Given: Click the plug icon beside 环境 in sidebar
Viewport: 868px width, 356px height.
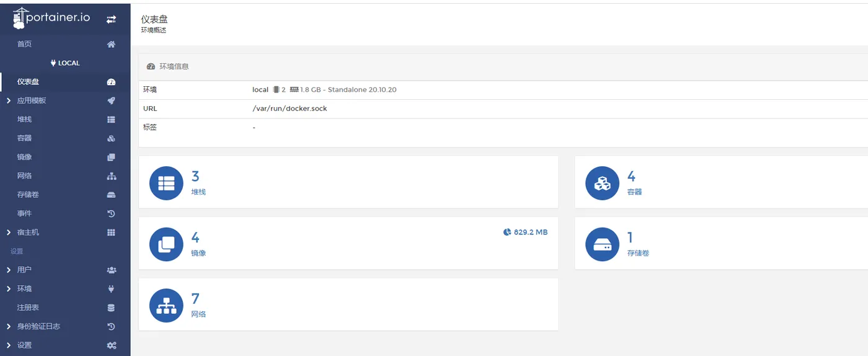Looking at the screenshot, I should (111, 288).
